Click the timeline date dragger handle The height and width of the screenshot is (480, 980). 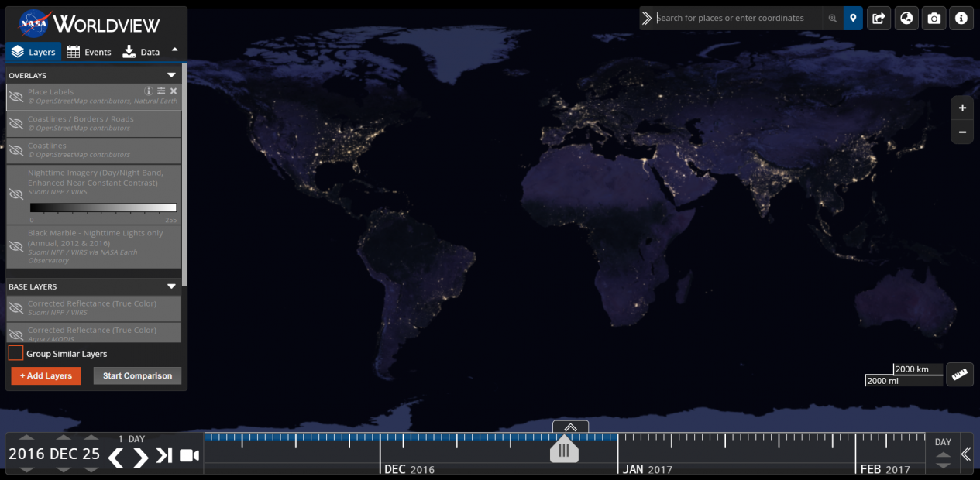(x=564, y=448)
